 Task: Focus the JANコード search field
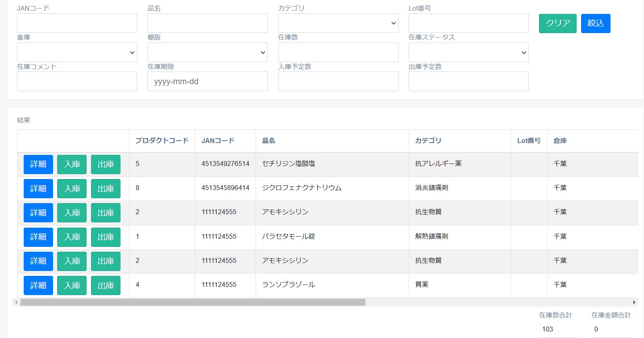(x=77, y=23)
